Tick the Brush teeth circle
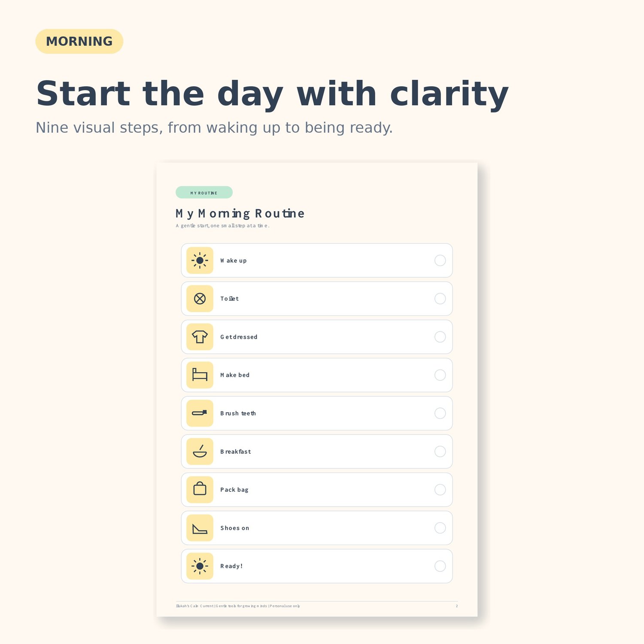 [x=440, y=413]
